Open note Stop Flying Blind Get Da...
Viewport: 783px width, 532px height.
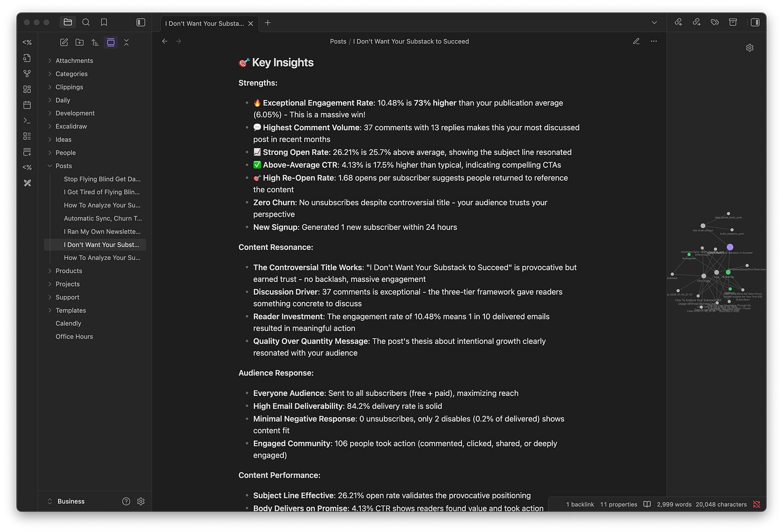tap(102, 179)
